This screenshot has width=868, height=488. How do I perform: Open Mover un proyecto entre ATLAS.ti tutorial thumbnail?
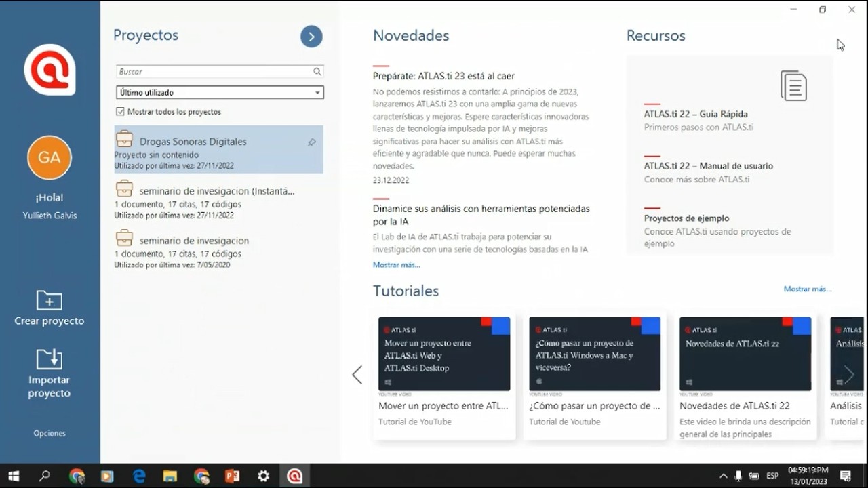(444, 354)
